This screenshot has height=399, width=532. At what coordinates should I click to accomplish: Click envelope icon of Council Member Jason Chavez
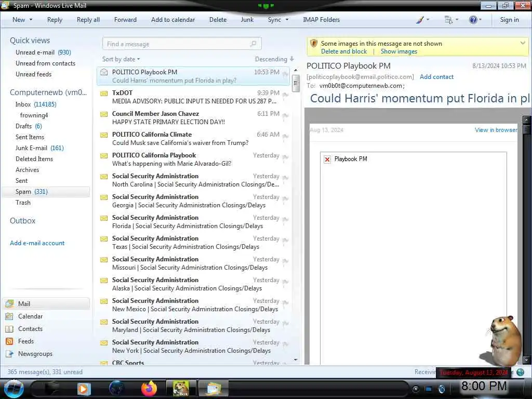[104, 114]
